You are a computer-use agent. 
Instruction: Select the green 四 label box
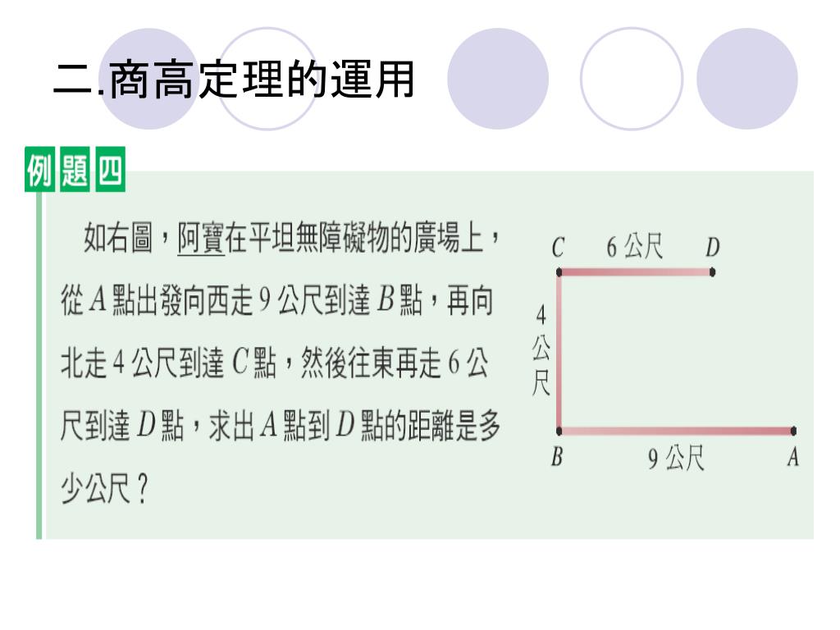tap(111, 169)
